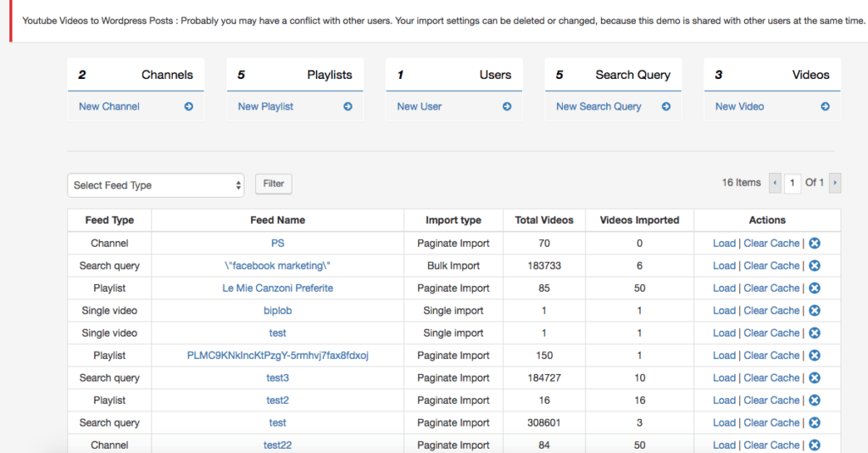Open the biplob feed
This screenshot has width=868, height=453.
[x=278, y=310]
